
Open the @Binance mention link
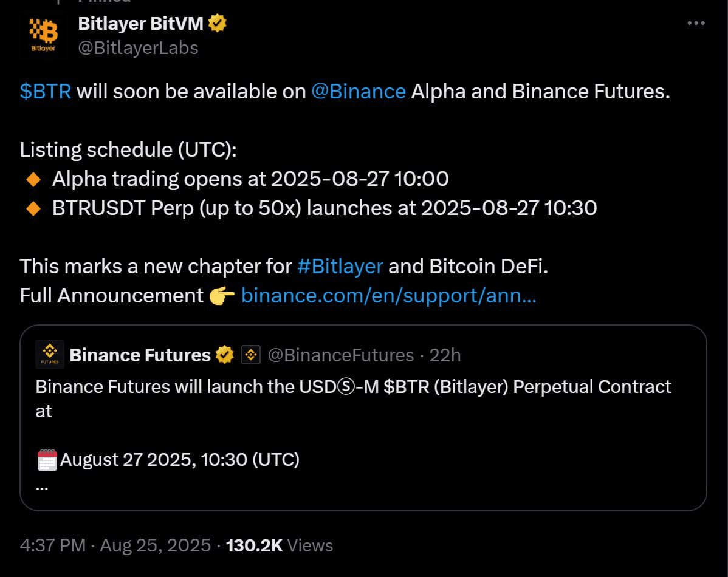359,92
